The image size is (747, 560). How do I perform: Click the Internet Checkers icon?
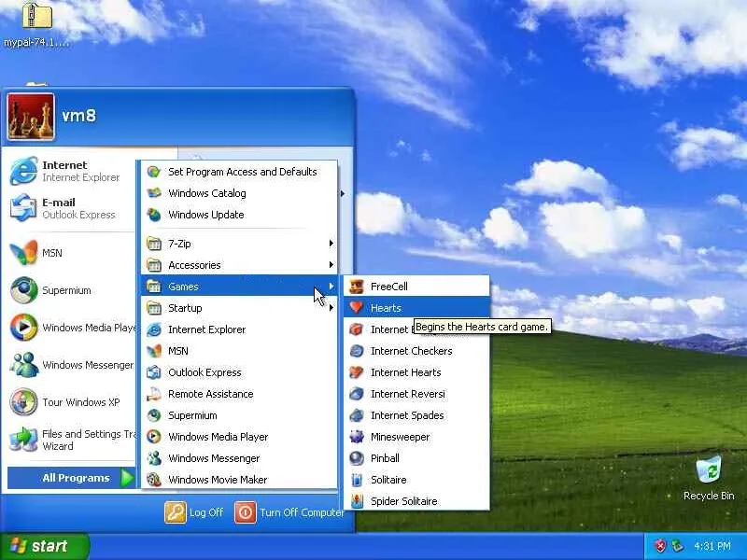[357, 351]
